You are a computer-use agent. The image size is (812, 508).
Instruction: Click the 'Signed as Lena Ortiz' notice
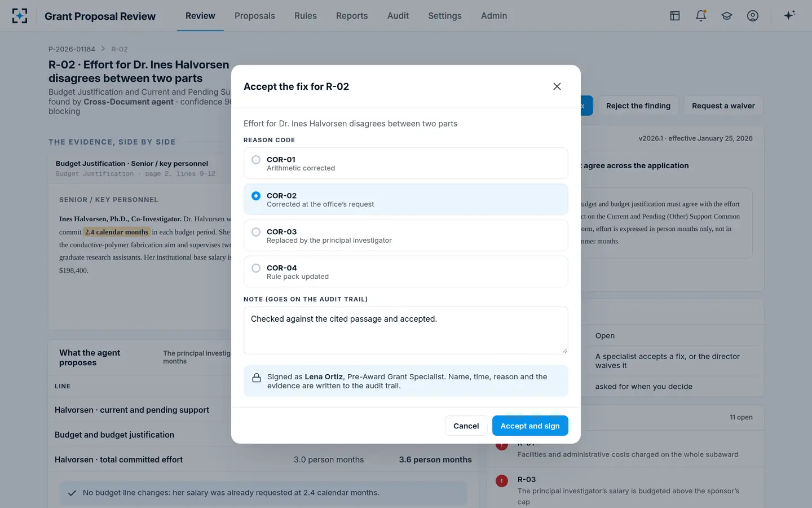406,381
